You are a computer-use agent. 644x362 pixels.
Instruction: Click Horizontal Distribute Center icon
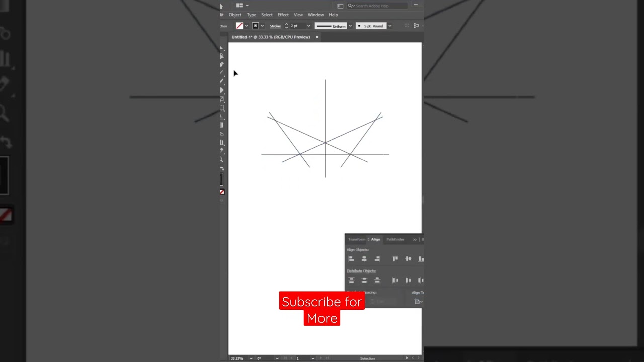tap(408, 280)
